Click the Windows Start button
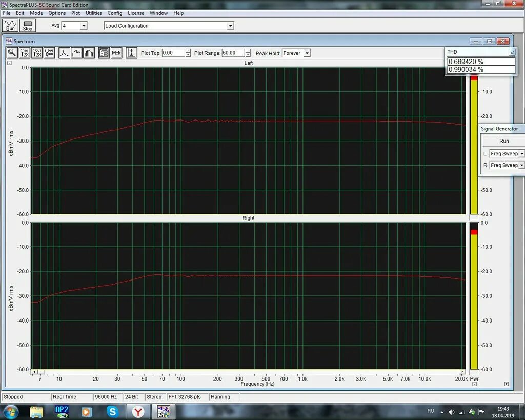 [x=11, y=412]
